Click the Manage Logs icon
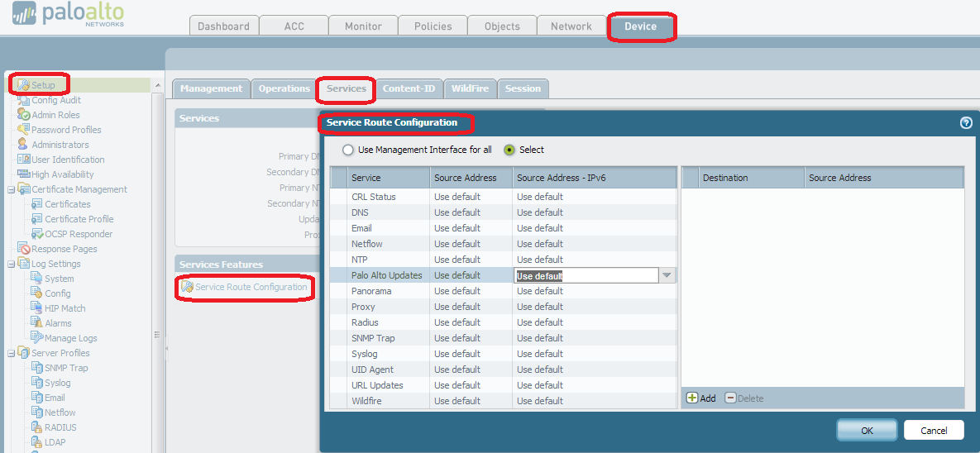 click(37, 337)
